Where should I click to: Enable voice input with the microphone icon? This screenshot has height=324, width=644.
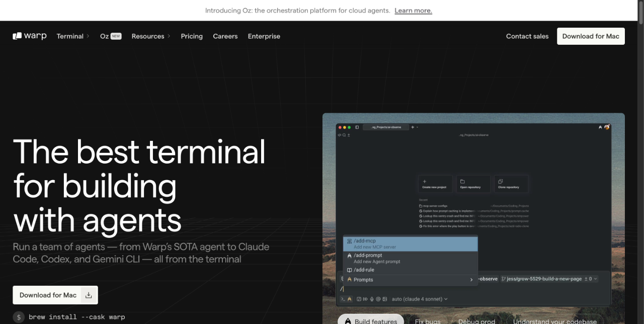(x=372, y=299)
